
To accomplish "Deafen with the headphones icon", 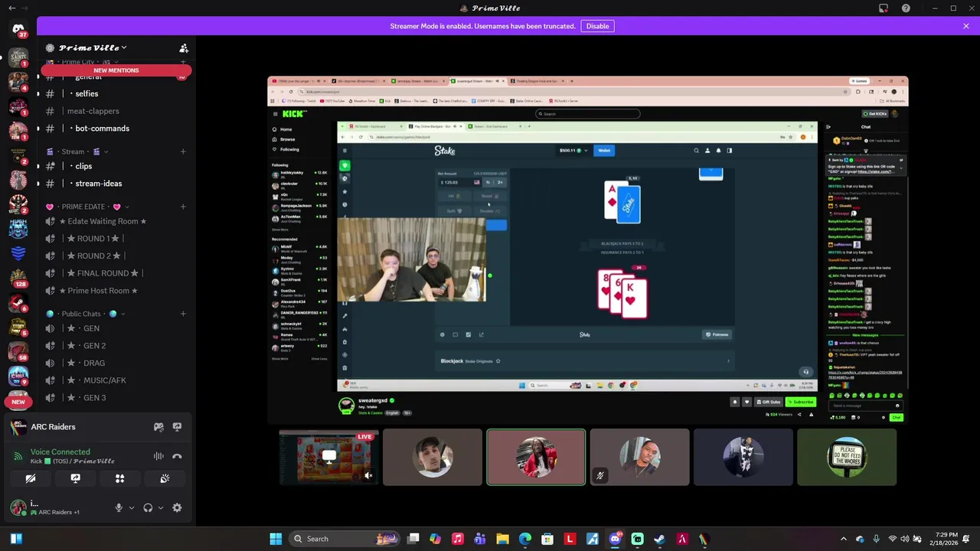I will [148, 507].
